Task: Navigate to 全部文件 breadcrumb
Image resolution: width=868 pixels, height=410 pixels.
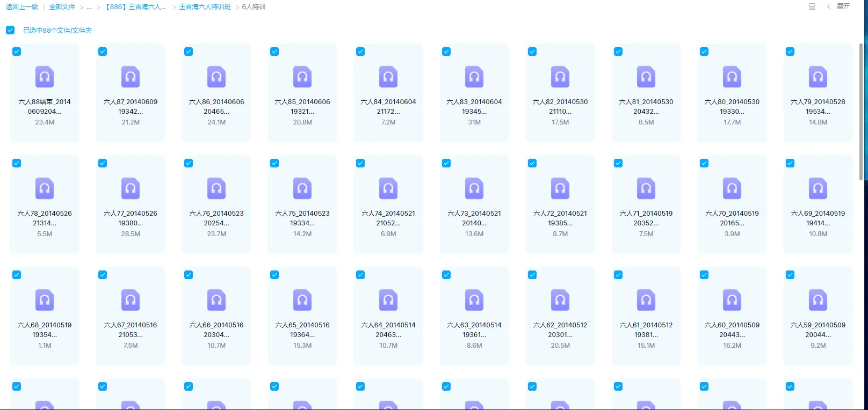Action: [62, 7]
